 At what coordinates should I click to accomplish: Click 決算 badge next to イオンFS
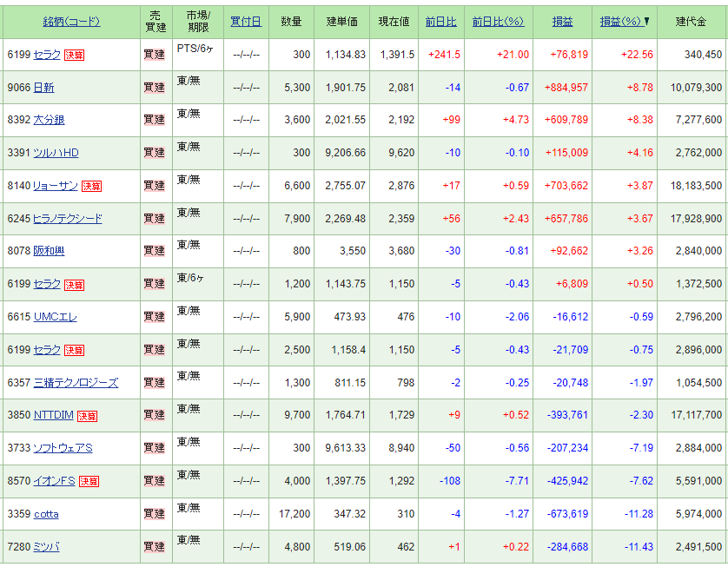pos(89,481)
